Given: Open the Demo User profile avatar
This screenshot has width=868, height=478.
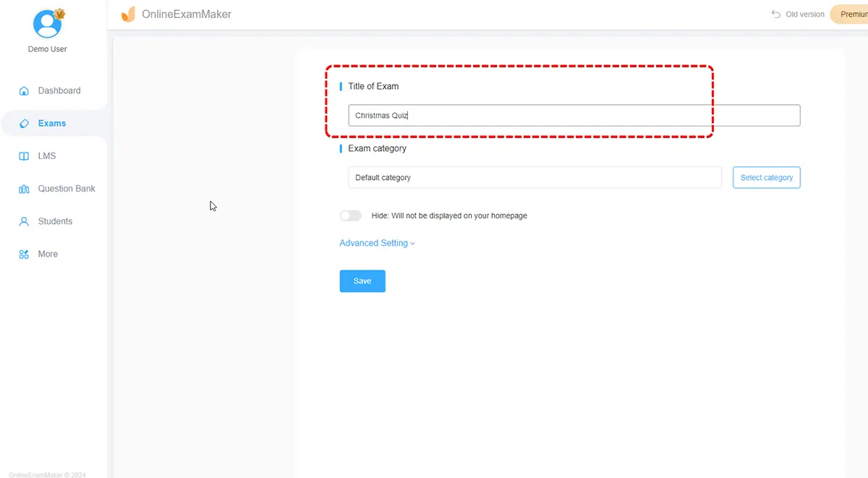Looking at the screenshot, I should pyautogui.click(x=47, y=24).
